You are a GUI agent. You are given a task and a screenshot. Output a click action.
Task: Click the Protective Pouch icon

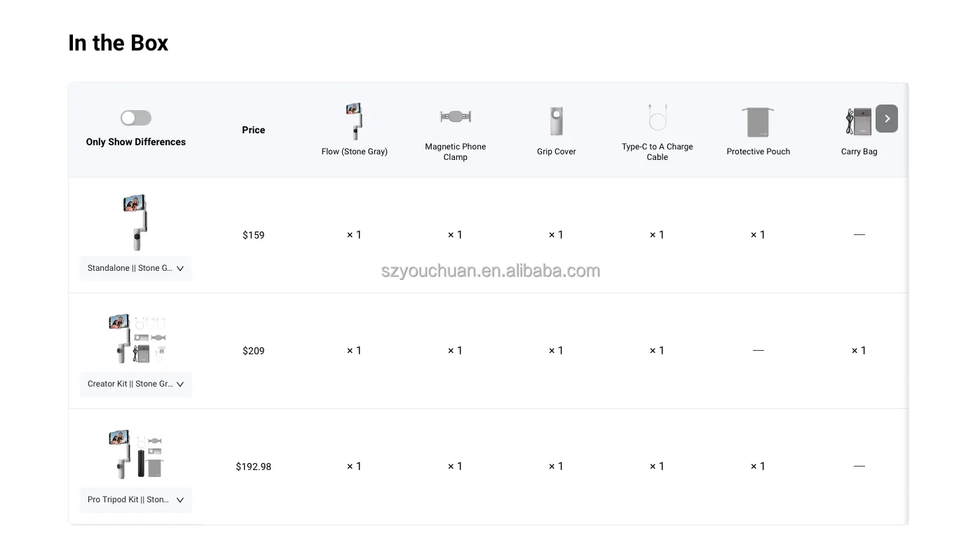(758, 122)
